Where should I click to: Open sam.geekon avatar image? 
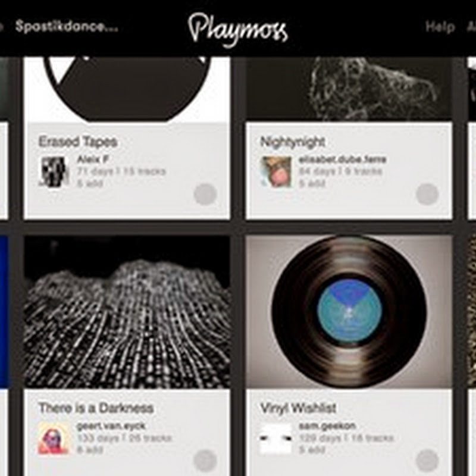(x=276, y=438)
